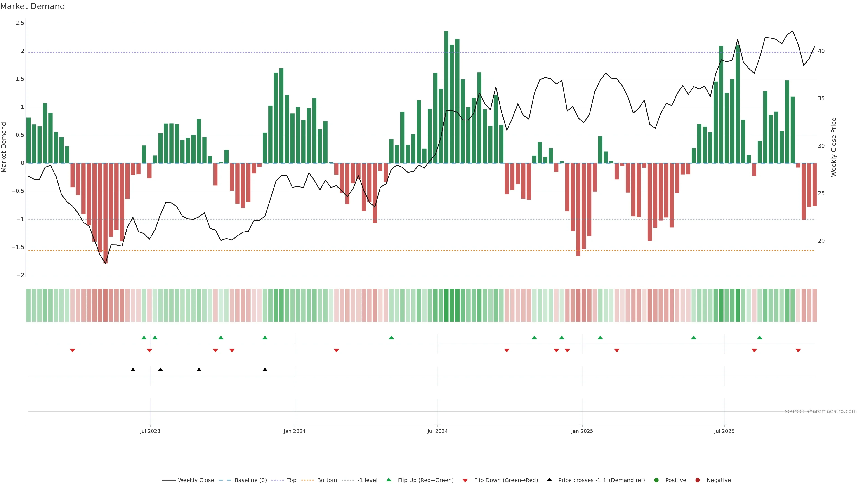Click the green Flip Up triangle in legend
Viewport: 868px width, 488px height.
click(x=389, y=480)
